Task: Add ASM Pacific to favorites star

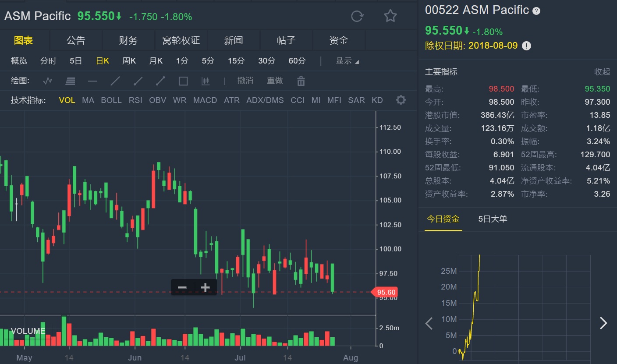Action: pos(390,16)
